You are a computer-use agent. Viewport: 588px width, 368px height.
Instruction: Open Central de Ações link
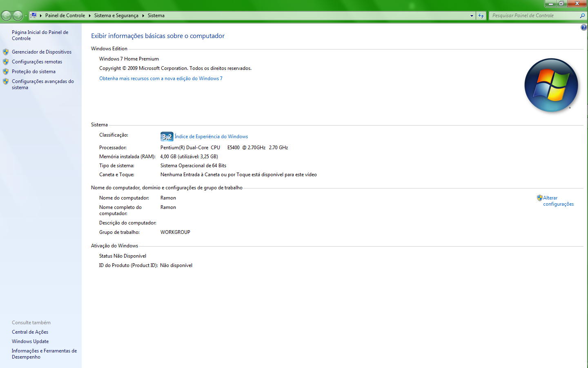pyautogui.click(x=30, y=332)
